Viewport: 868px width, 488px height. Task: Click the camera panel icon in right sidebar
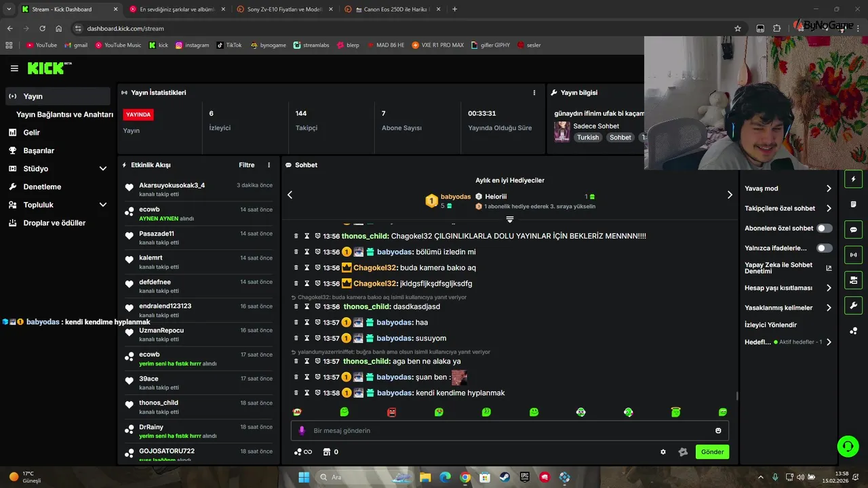pyautogui.click(x=853, y=280)
